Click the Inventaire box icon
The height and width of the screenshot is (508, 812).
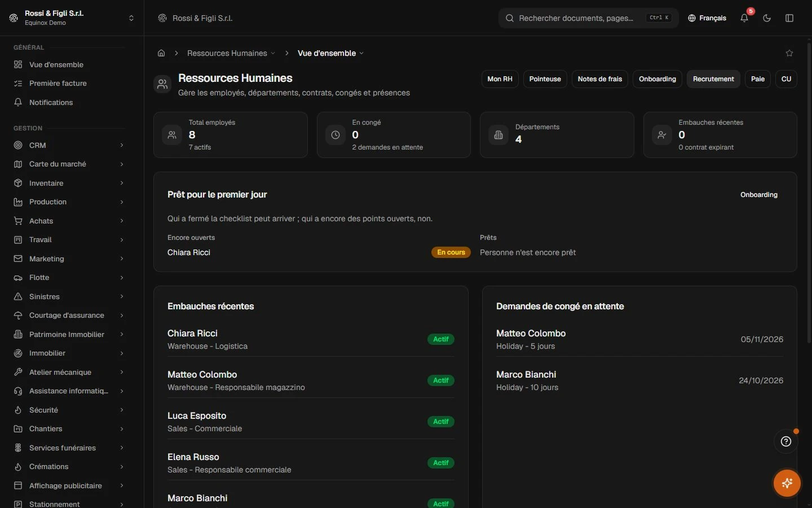18,183
